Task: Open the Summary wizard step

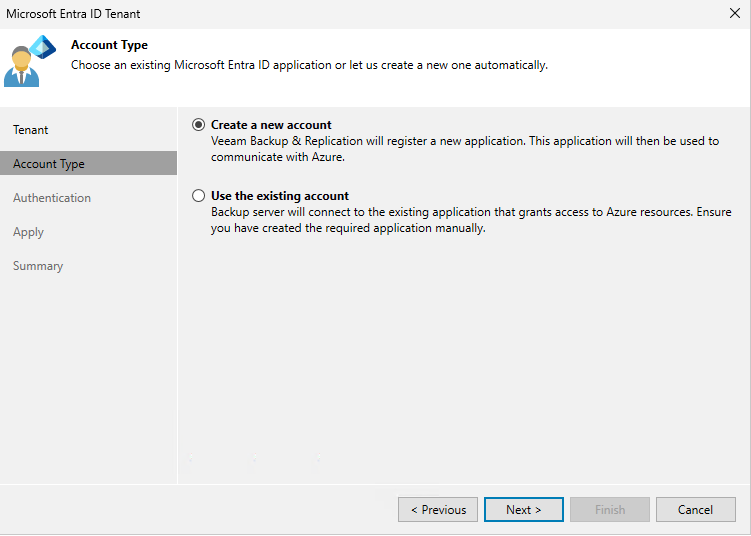Action: pyautogui.click(x=38, y=266)
